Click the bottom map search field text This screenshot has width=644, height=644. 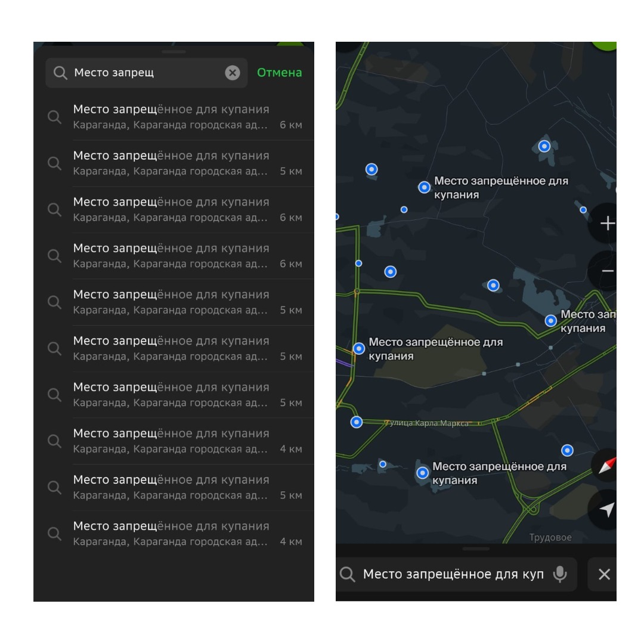coord(453,574)
